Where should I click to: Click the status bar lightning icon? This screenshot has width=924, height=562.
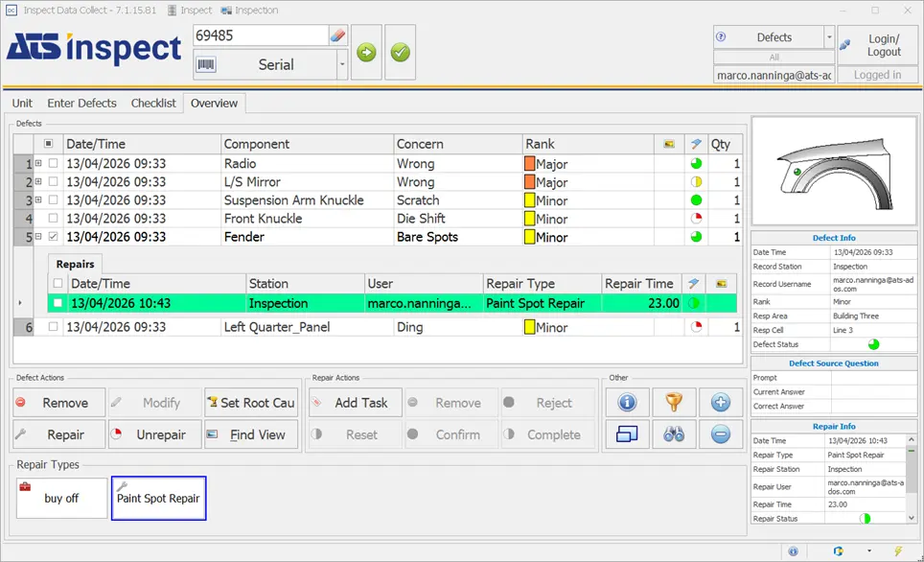point(897,551)
